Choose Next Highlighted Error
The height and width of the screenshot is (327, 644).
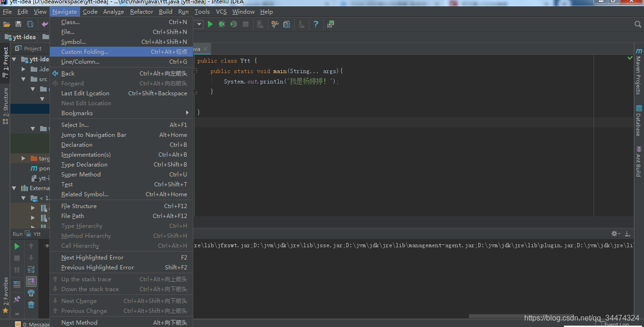[122, 258]
